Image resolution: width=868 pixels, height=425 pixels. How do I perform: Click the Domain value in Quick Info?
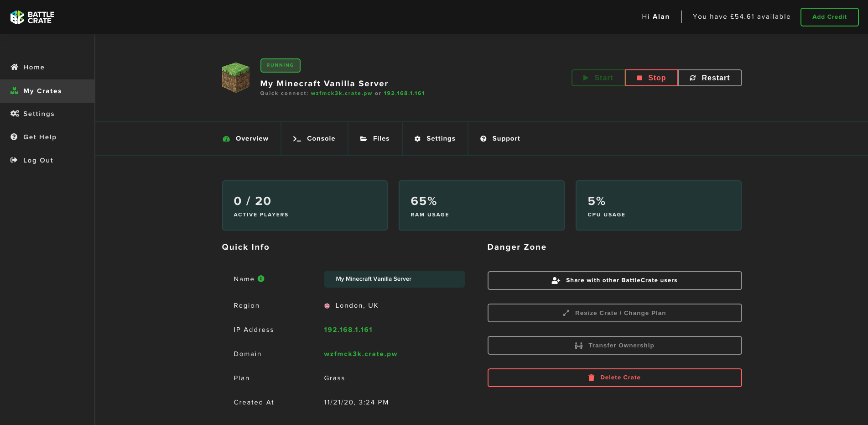click(360, 354)
